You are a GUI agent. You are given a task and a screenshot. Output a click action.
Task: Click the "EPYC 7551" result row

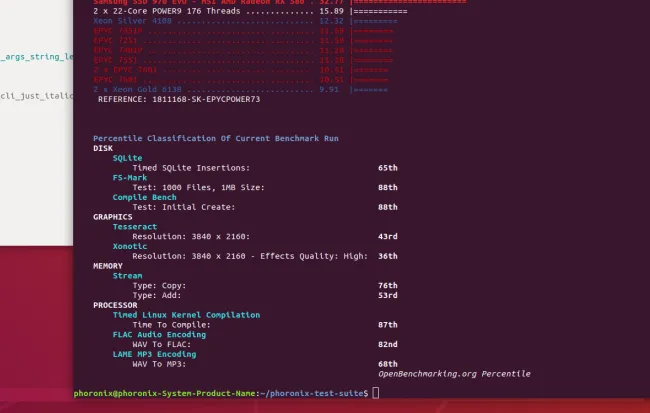pos(243,60)
